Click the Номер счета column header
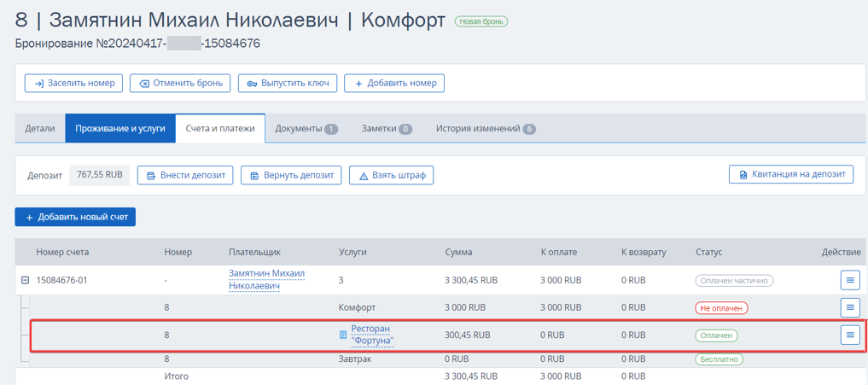 (x=62, y=252)
